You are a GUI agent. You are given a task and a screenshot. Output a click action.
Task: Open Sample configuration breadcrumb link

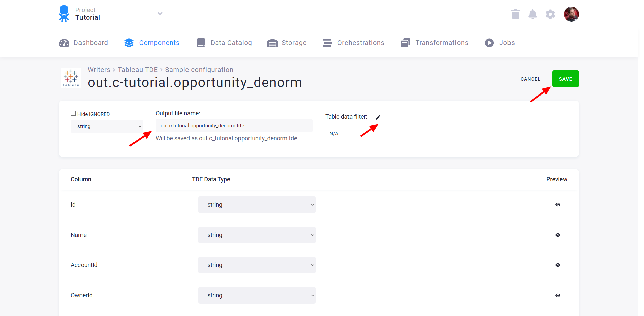tap(199, 70)
